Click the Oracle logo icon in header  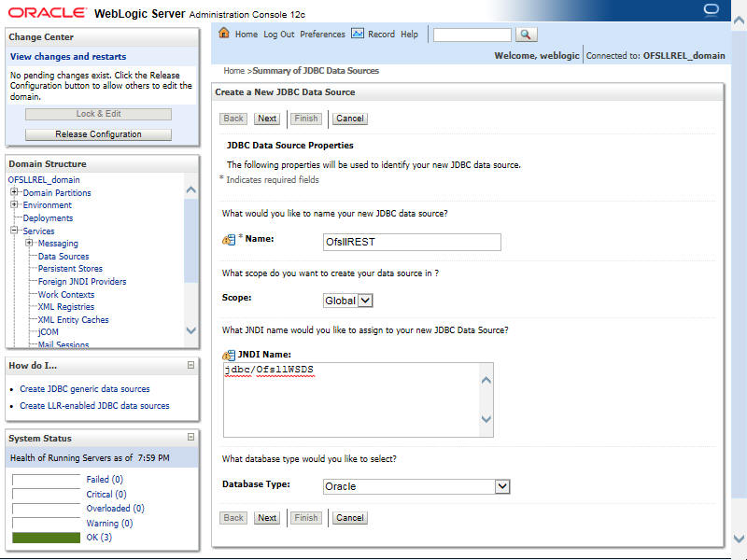(x=712, y=10)
